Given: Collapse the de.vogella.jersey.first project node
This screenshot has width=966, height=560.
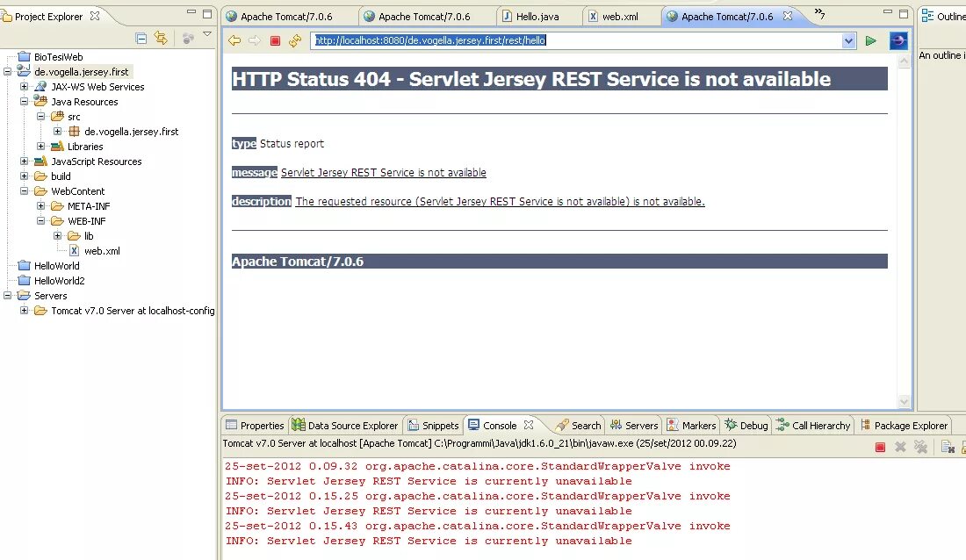Looking at the screenshot, I should 7,71.
